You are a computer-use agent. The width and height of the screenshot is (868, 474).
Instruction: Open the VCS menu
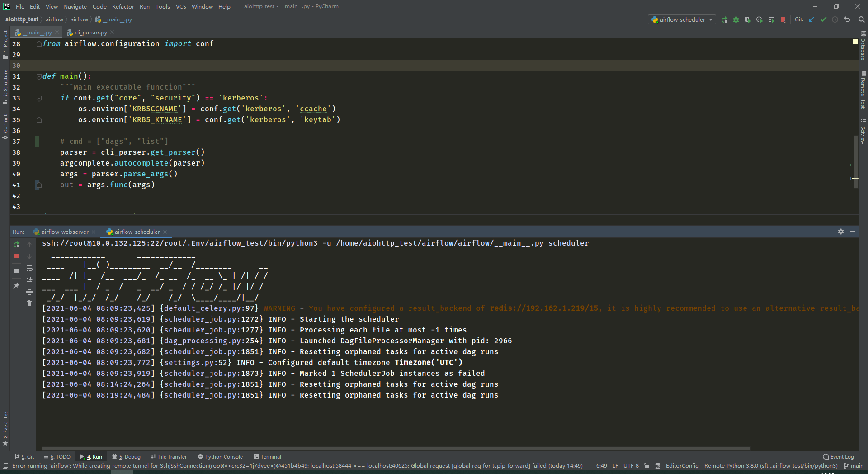(181, 6)
